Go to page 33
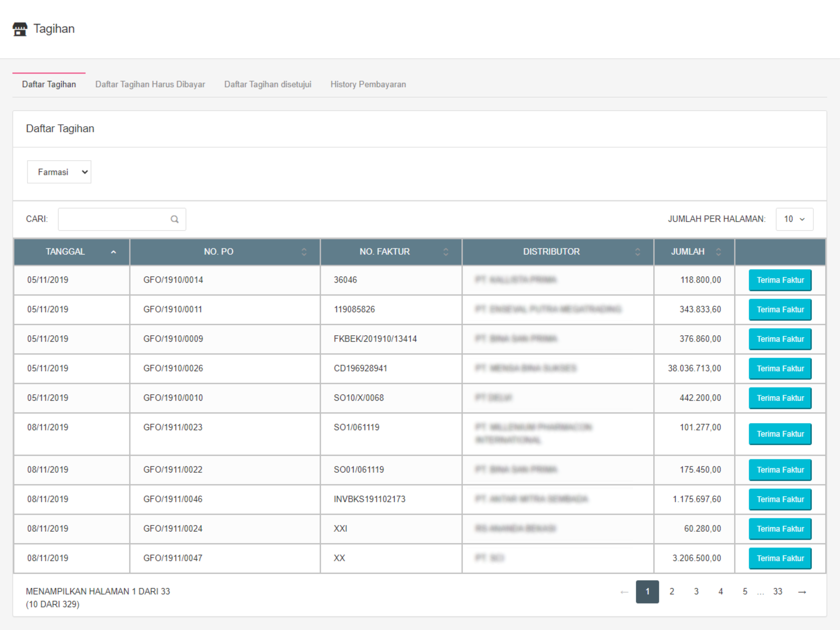 coord(777,592)
